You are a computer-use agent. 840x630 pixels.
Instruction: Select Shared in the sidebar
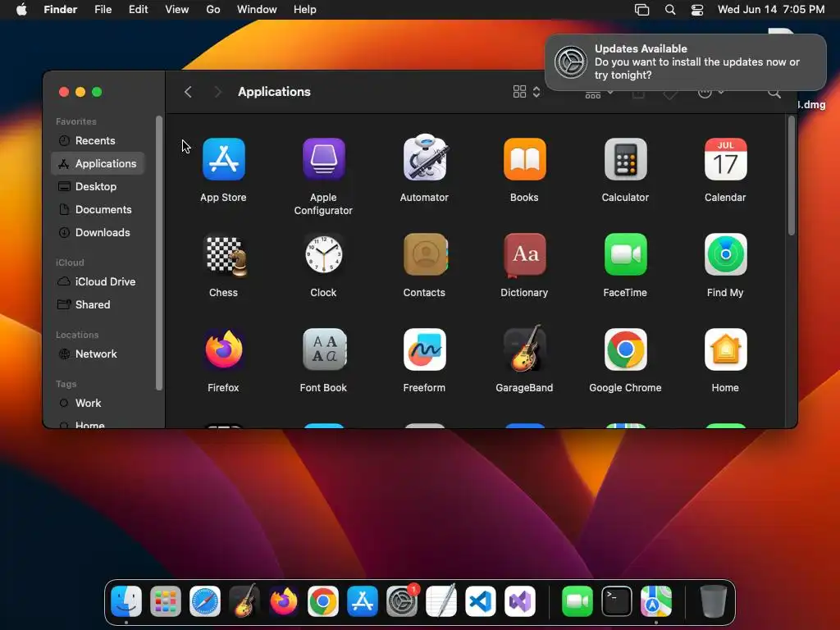pyautogui.click(x=98, y=304)
